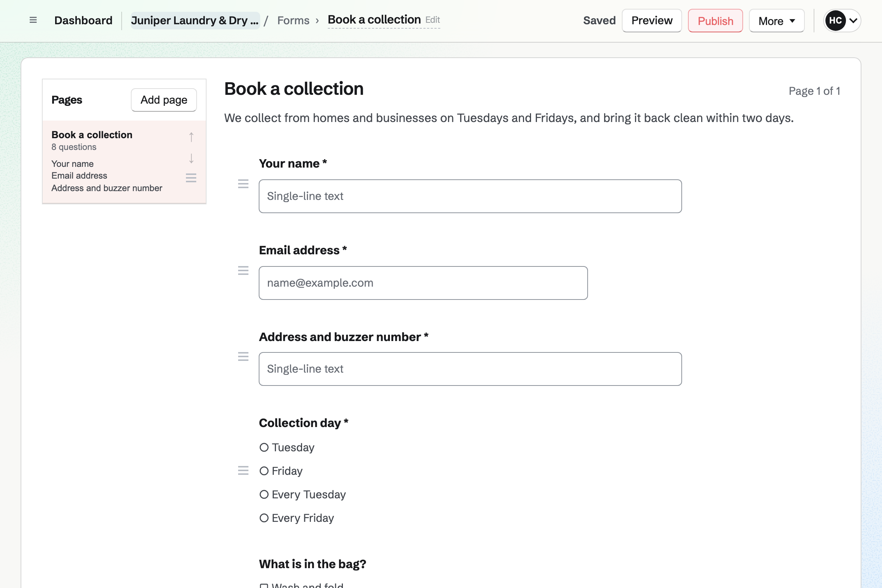Click drag handle beside Address and buzzer number

pos(243,356)
